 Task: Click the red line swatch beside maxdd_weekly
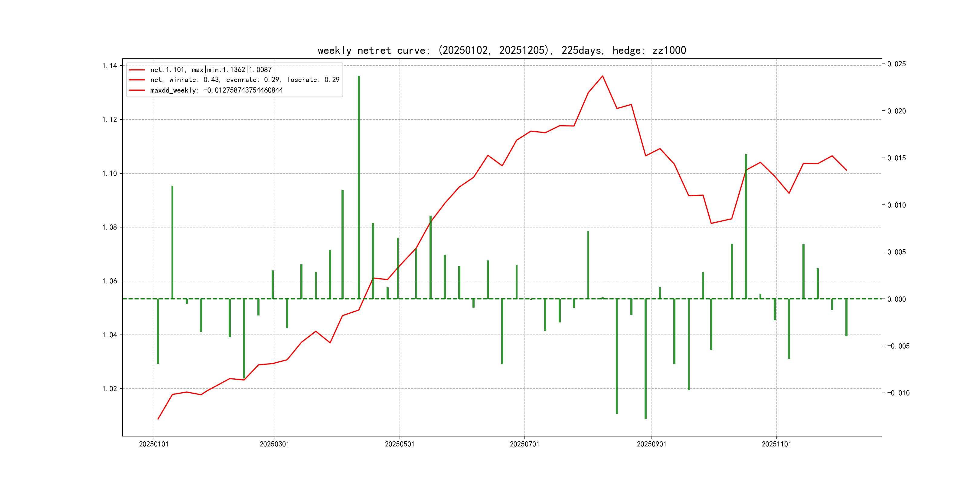[x=137, y=90]
